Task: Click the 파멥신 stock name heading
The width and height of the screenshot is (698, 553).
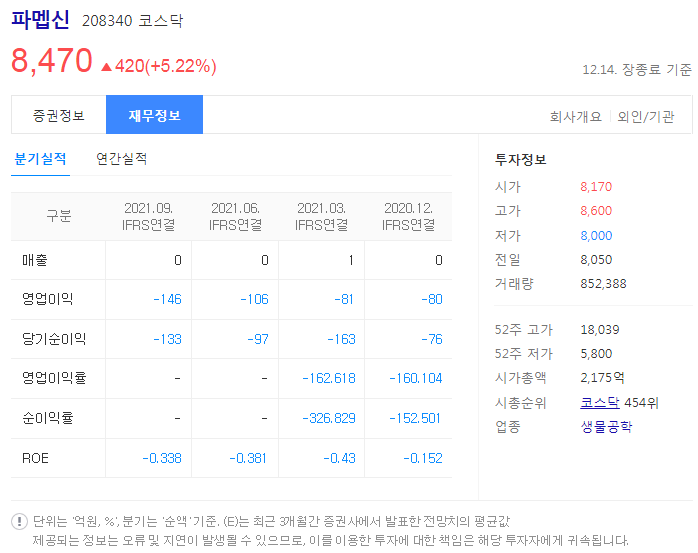Action: (40, 20)
